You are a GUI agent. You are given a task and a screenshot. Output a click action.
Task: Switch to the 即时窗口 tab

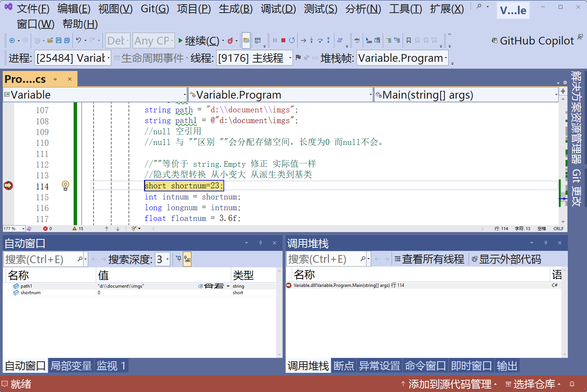pos(471,366)
